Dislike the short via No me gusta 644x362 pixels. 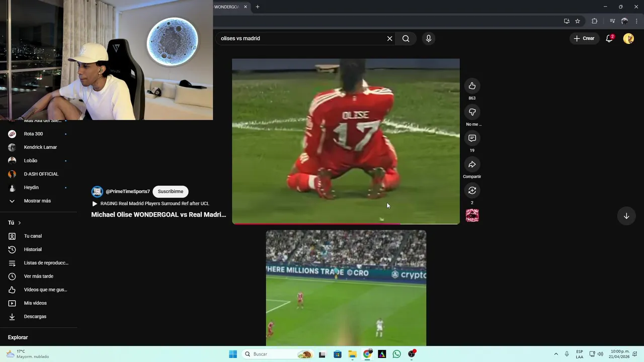(x=472, y=112)
